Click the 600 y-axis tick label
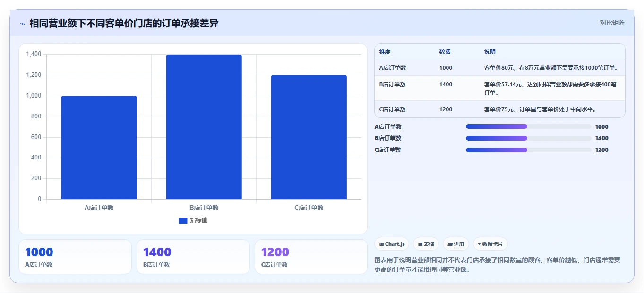The width and height of the screenshot is (644, 293). click(36, 137)
